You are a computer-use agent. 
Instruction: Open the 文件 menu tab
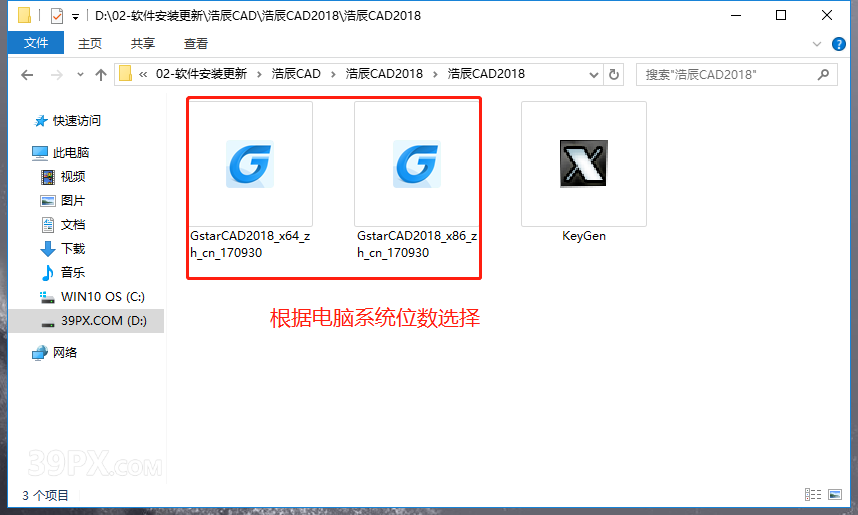click(36, 43)
